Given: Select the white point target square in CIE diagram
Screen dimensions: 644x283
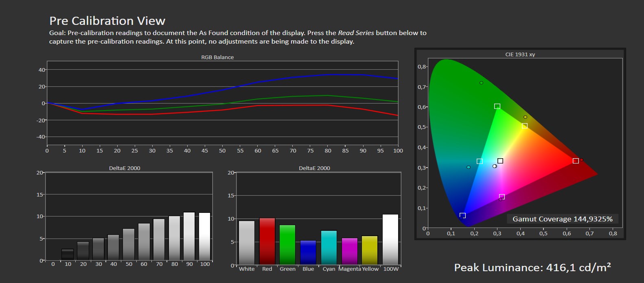Looking at the screenshot, I should click(500, 161).
